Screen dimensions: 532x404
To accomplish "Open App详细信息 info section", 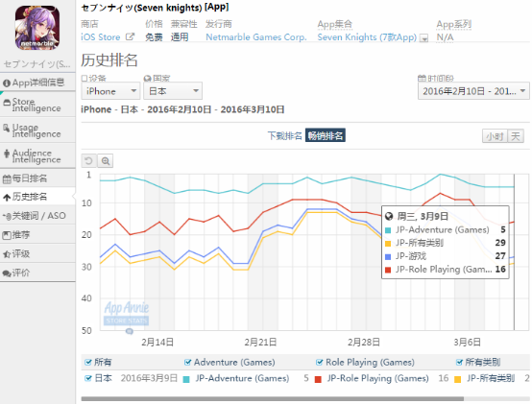I will click(37, 83).
